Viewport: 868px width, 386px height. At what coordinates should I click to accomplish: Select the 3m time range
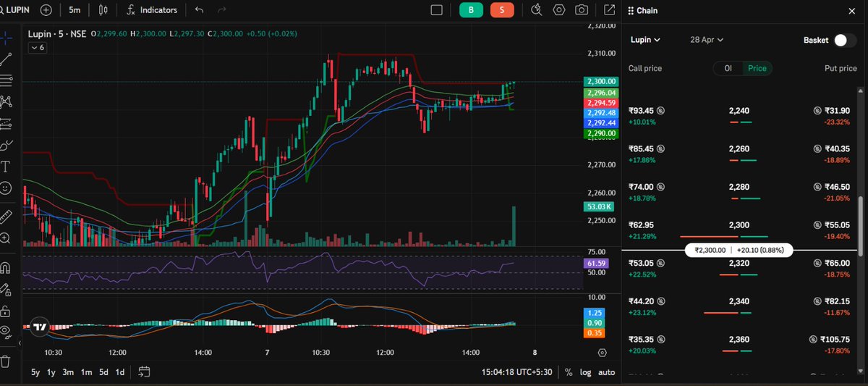68,372
